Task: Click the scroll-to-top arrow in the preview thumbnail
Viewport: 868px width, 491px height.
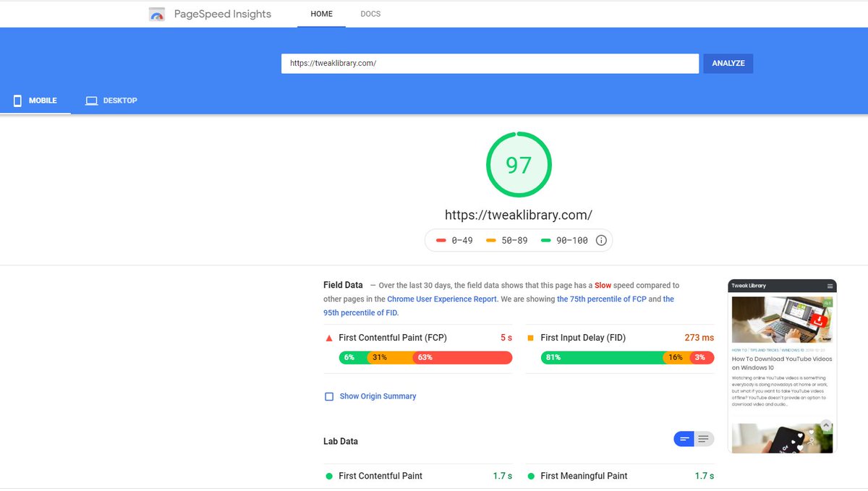Action: 825,425
